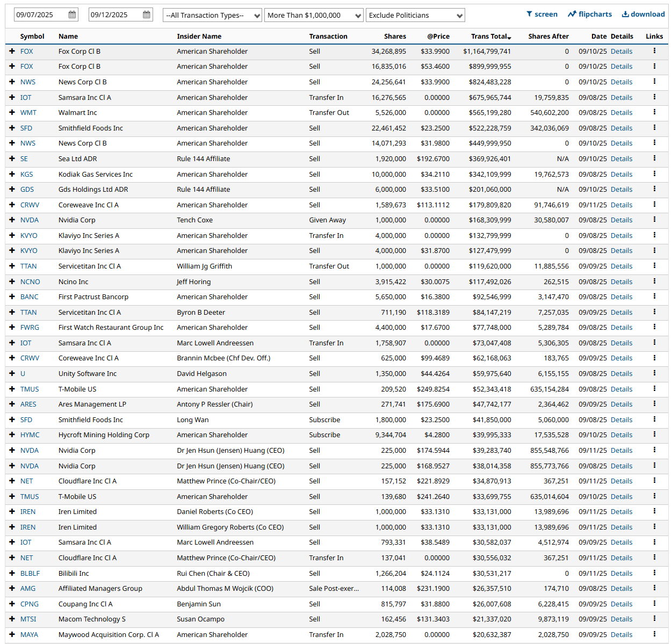
Task: Open the MTSI symbol link
Action: [x=28, y=619]
